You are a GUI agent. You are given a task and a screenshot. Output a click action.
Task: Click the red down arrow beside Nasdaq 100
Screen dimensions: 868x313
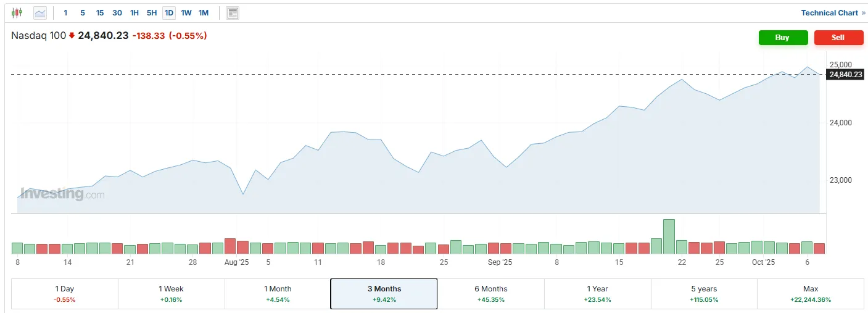(72, 36)
